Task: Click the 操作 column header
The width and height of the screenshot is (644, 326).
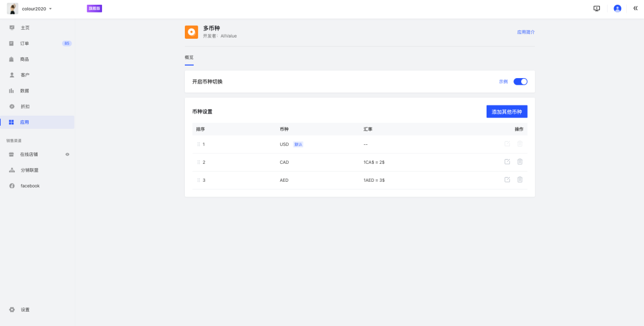Action: [x=519, y=129]
